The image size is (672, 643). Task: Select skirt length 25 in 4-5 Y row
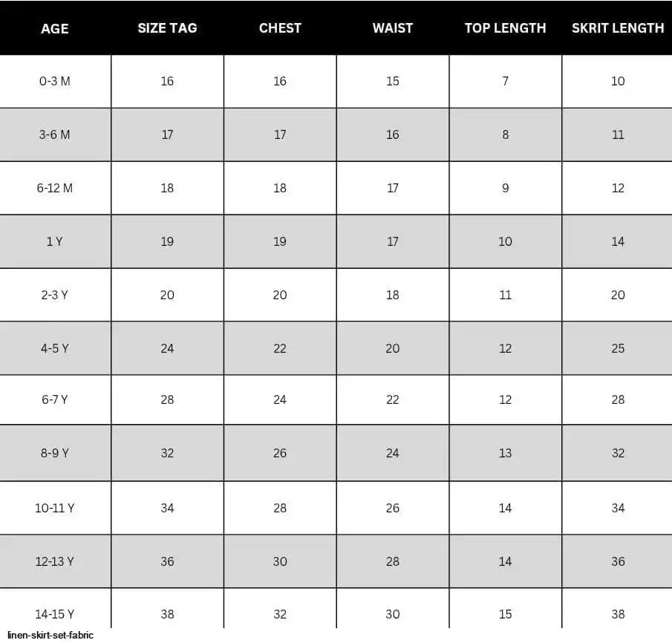(618, 348)
